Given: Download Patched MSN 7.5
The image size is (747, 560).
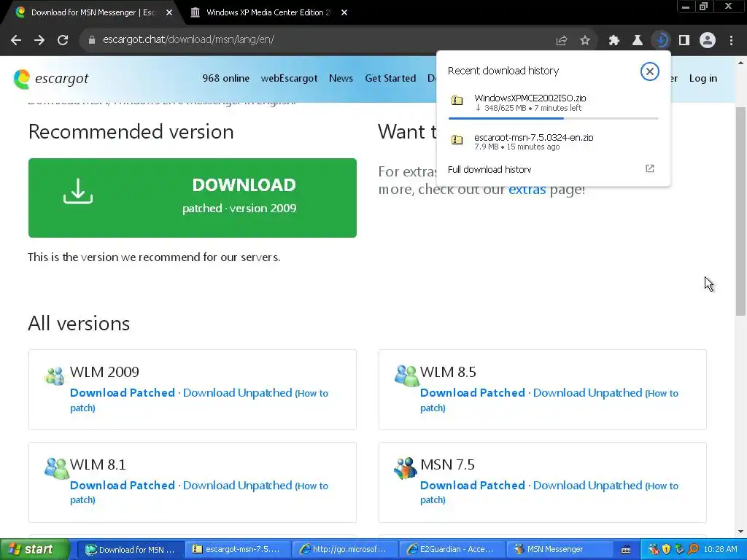Looking at the screenshot, I should pyautogui.click(x=473, y=485).
